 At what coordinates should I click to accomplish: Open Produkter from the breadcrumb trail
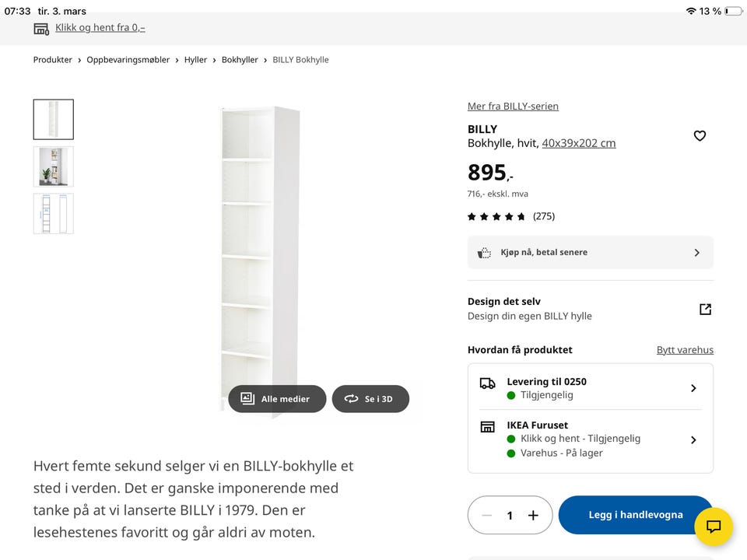(52, 59)
